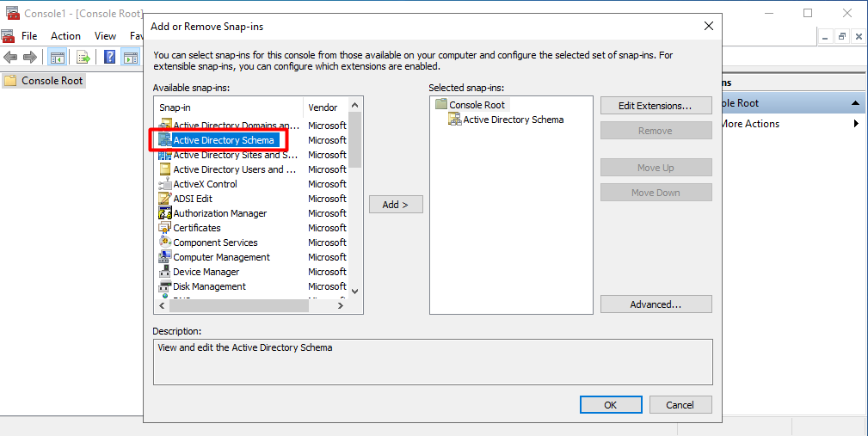Viewport: 868px width, 436px height.
Task: Click the ADSI Edit snap-in icon
Action: [165, 199]
